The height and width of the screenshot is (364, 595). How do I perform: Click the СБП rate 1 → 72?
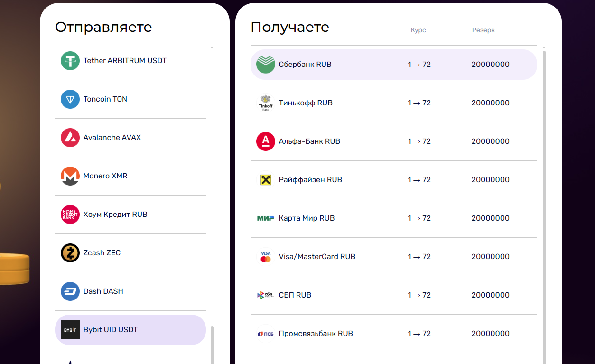point(419,295)
